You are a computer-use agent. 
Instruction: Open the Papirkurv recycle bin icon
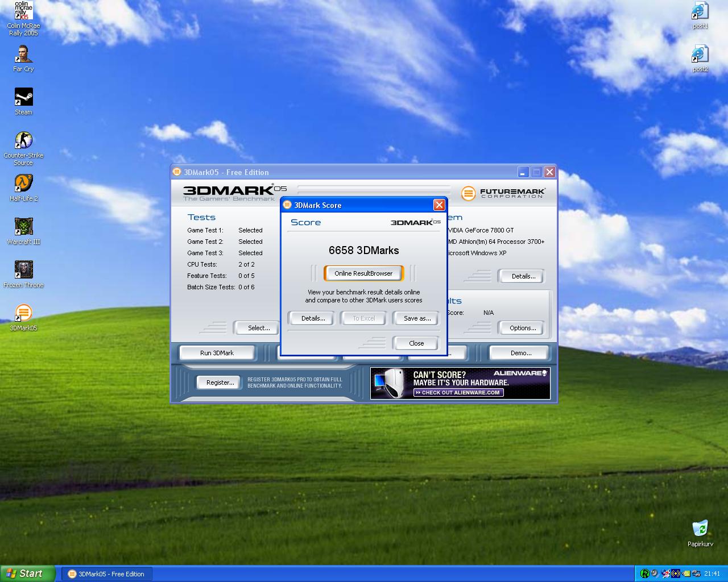(700, 534)
